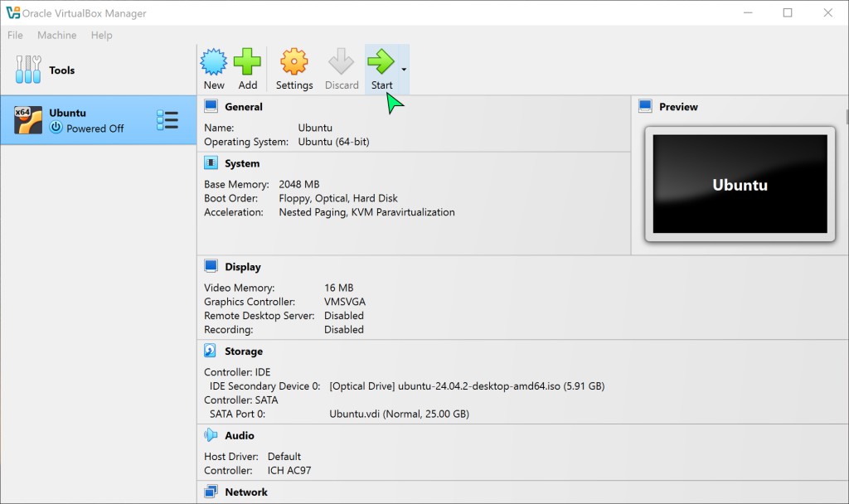Image resolution: width=849 pixels, height=504 pixels.
Task: Select the Ubuntu virtual machine entry
Action: 83,120
